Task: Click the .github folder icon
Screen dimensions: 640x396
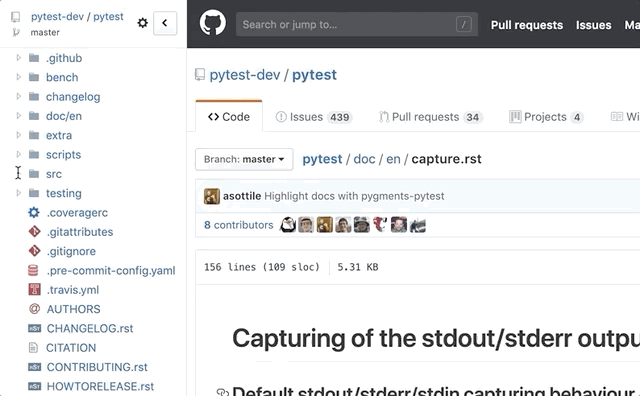Action: pyautogui.click(x=34, y=58)
